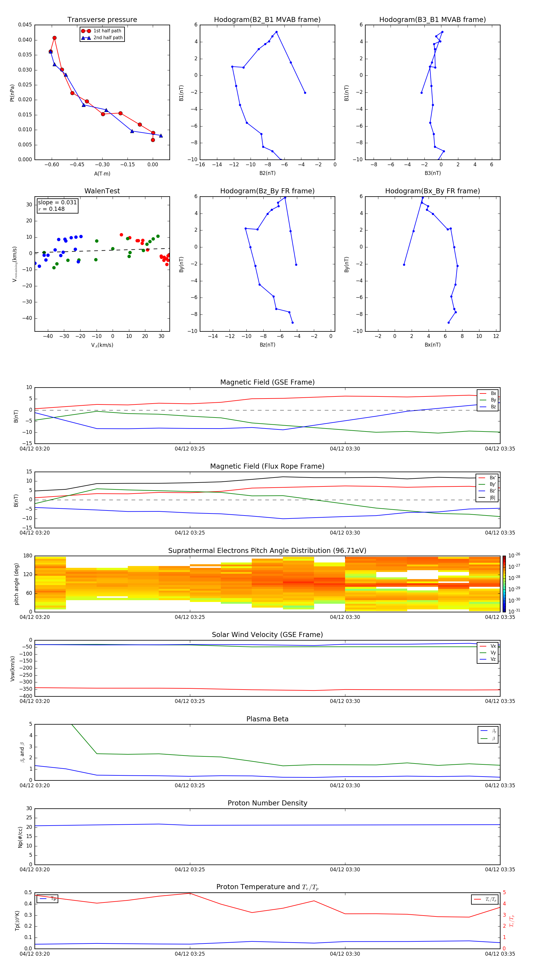This screenshot has width=535, height=980.
Task: Click the "Proton Temperature and Te/Tp" title
Action: 267,887
